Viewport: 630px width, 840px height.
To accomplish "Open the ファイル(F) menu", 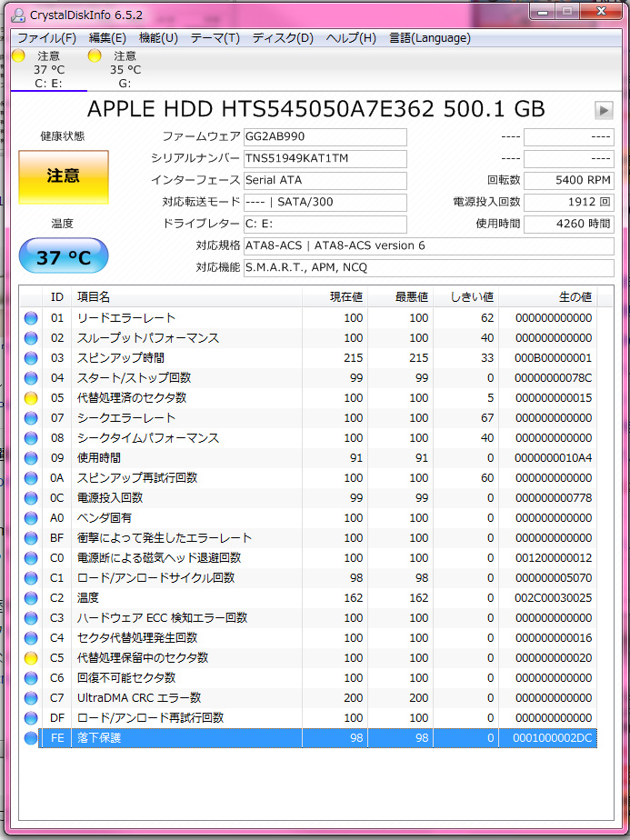I will click(47, 38).
